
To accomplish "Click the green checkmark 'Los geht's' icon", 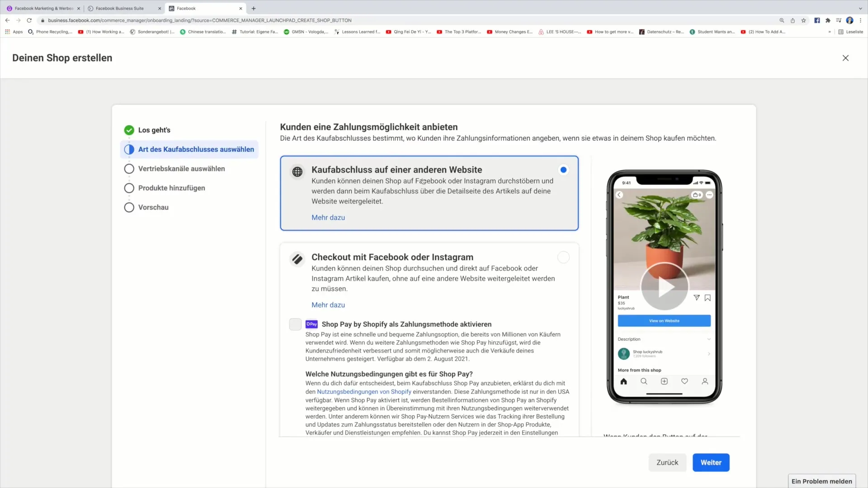I will [x=129, y=129].
